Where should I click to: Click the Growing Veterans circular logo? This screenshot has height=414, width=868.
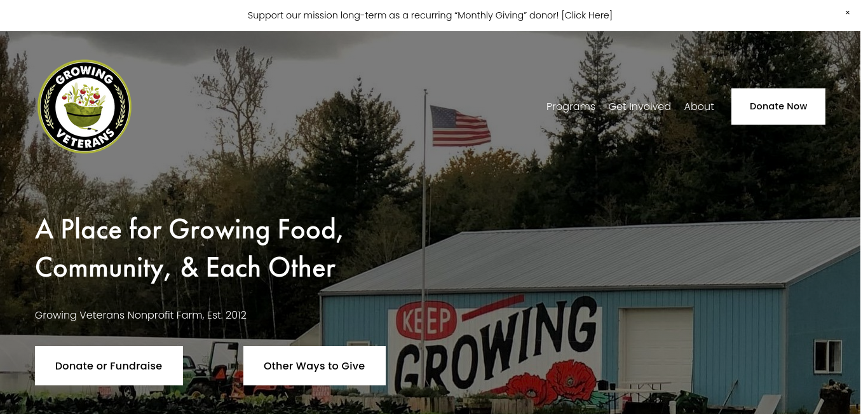pos(85,107)
